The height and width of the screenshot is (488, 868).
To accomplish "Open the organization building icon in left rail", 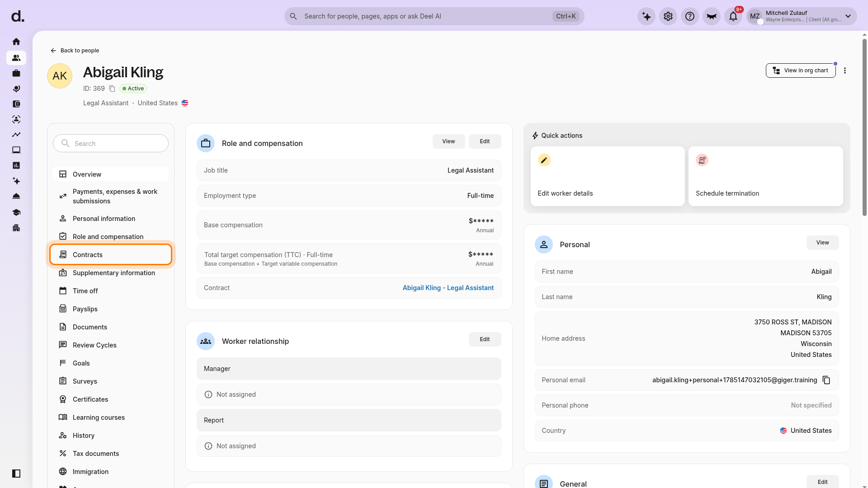I will pos(16,228).
